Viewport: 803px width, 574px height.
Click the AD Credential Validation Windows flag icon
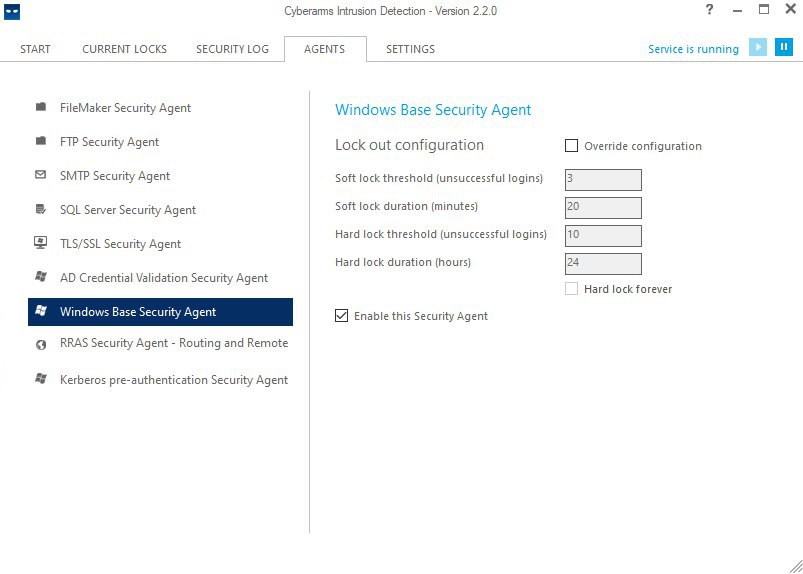[x=41, y=277]
